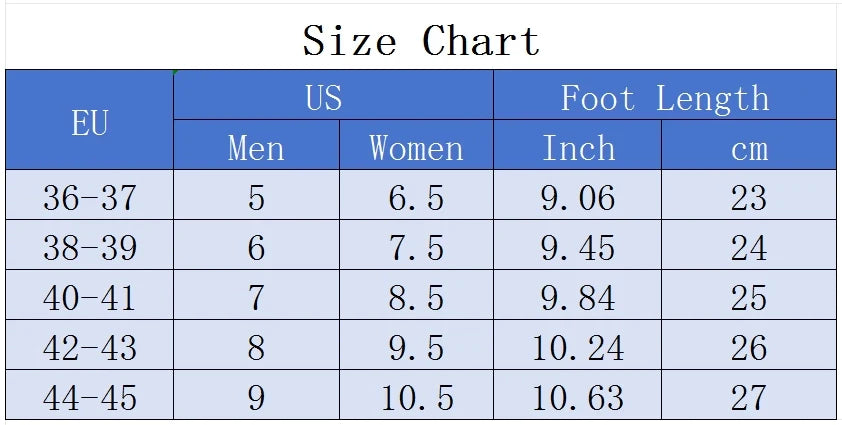Select the EU header cell
Image resolution: width=842 pixels, height=425 pixels.
89,124
